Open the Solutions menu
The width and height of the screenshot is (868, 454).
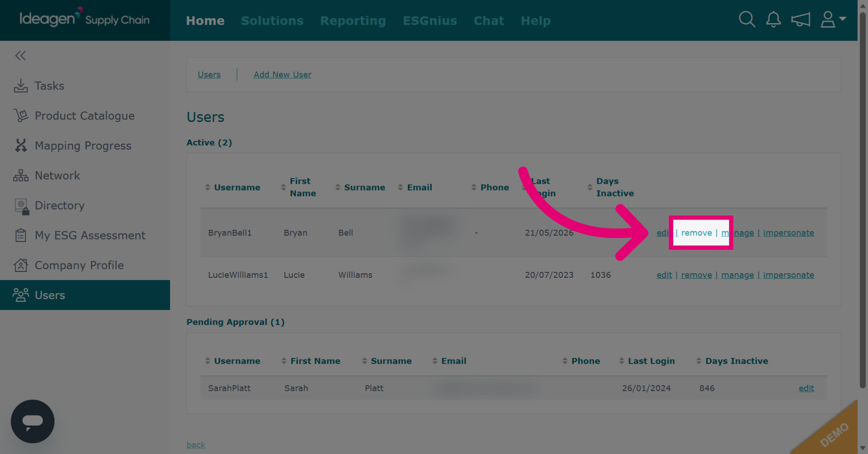272,21
